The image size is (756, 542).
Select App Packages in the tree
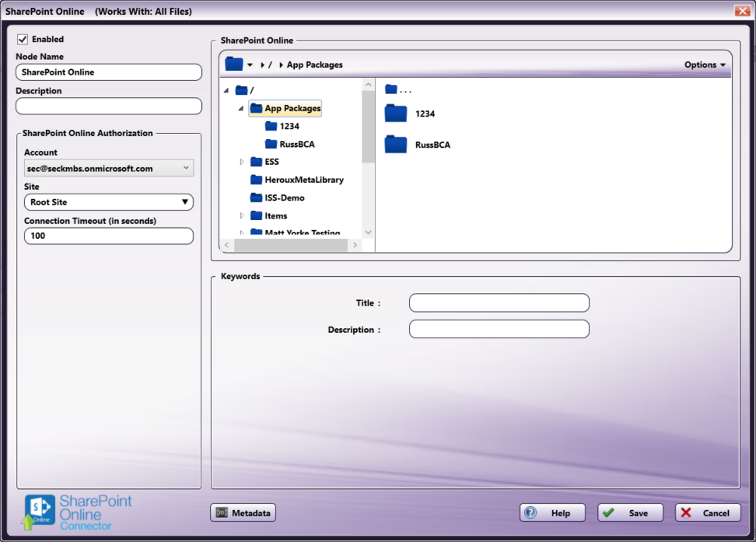(285, 109)
